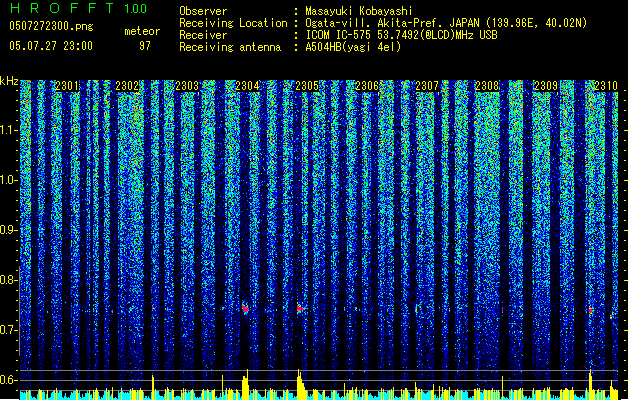
Task: Click the 2306 time marker
Action: click(x=367, y=86)
